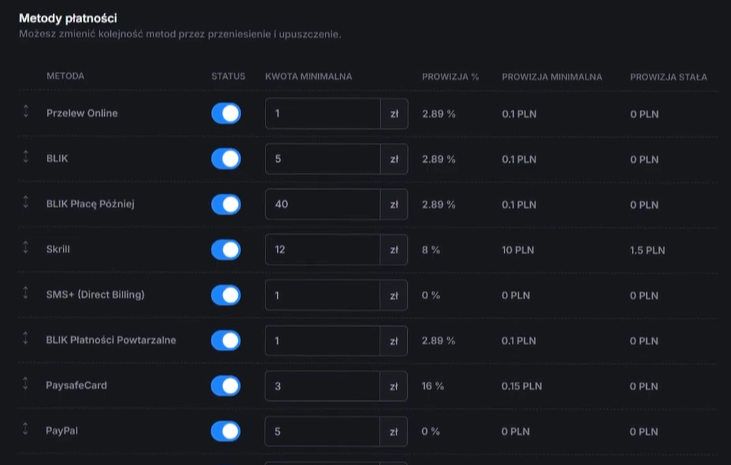Screen dimensions: 731x465
Task: Disable BLIK Płacę Później via its toggle
Action: (x=226, y=204)
